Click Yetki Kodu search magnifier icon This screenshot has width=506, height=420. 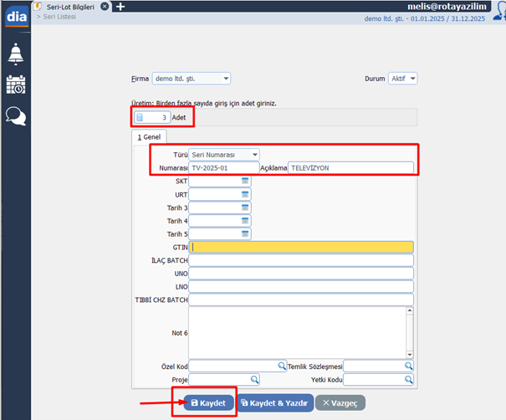coord(409,379)
